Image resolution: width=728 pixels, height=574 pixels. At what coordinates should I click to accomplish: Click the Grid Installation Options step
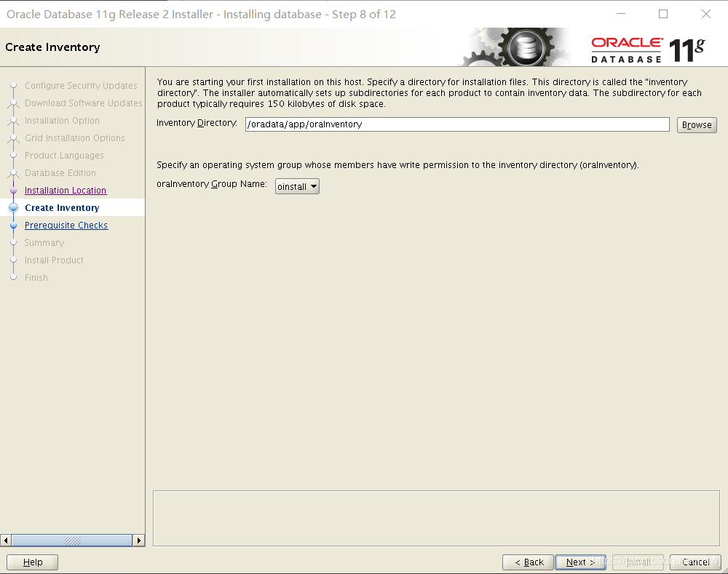point(75,137)
